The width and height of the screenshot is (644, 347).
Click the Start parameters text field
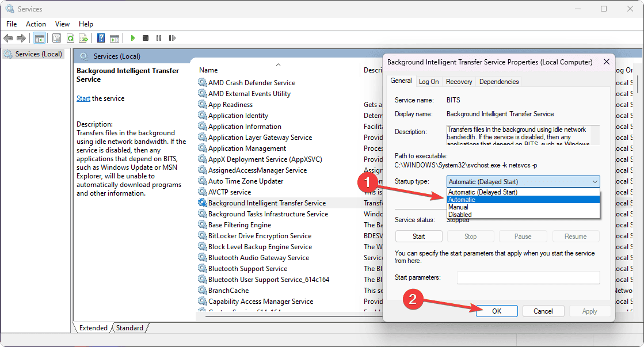(528, 278)
